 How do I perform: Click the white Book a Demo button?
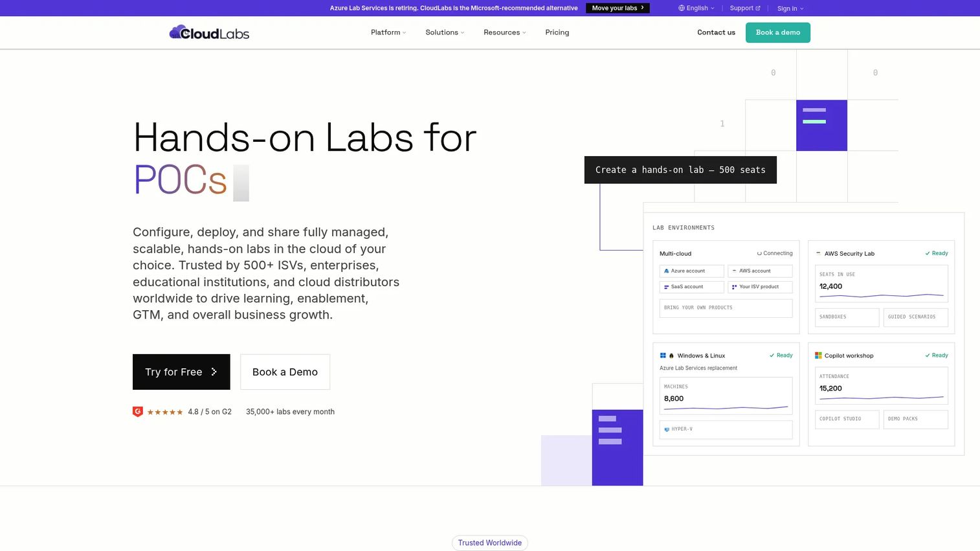pyautogui.click(x=285, y=372)
